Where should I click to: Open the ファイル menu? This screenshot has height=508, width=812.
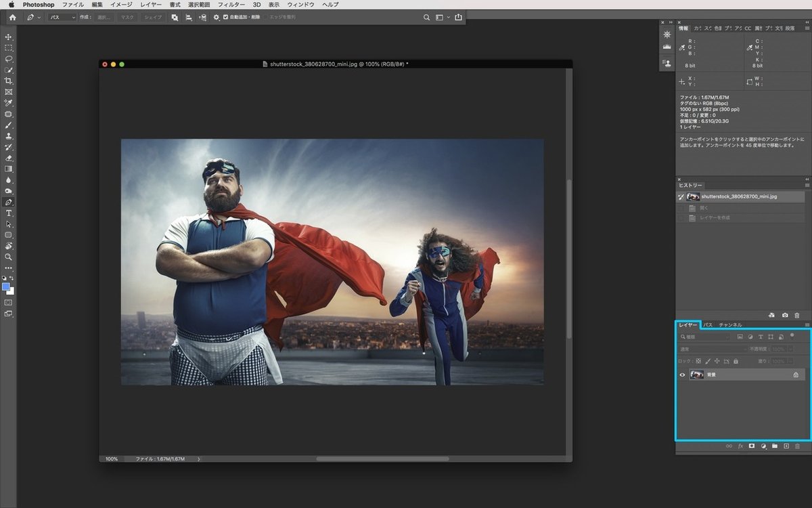[x=73, y=5]
